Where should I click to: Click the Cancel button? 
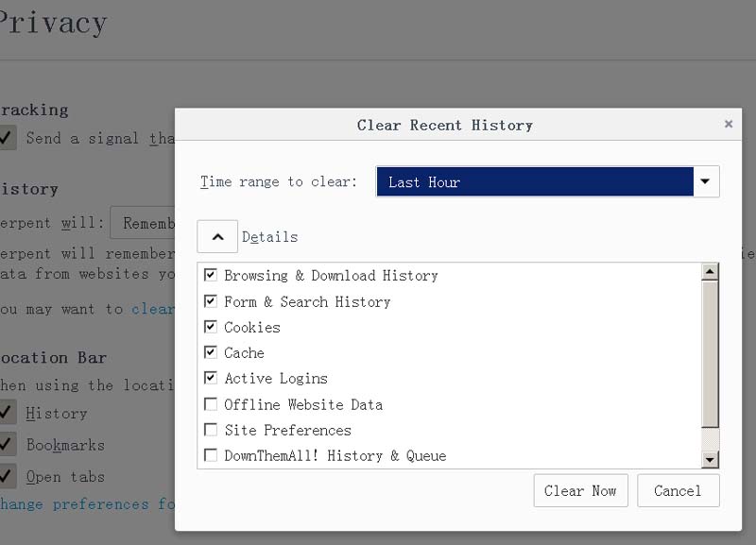click(678, 491)
